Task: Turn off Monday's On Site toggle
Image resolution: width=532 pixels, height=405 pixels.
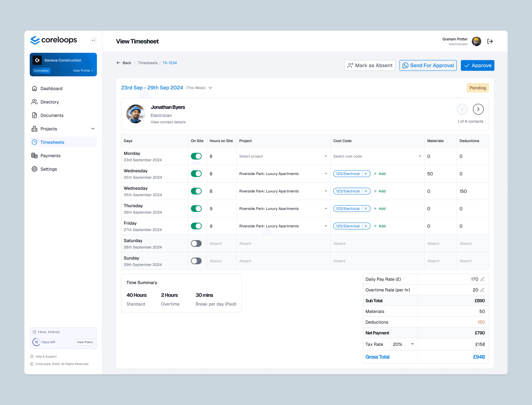Action: 196,156
